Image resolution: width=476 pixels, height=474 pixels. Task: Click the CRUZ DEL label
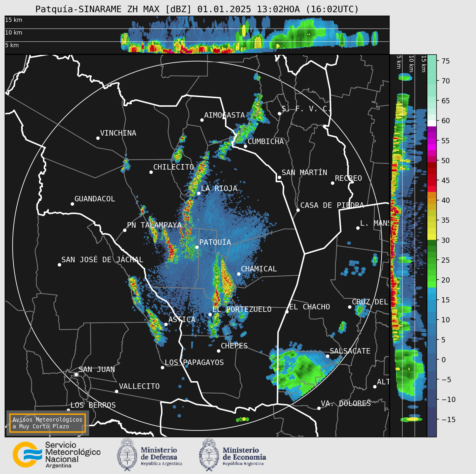coord(370,302)
